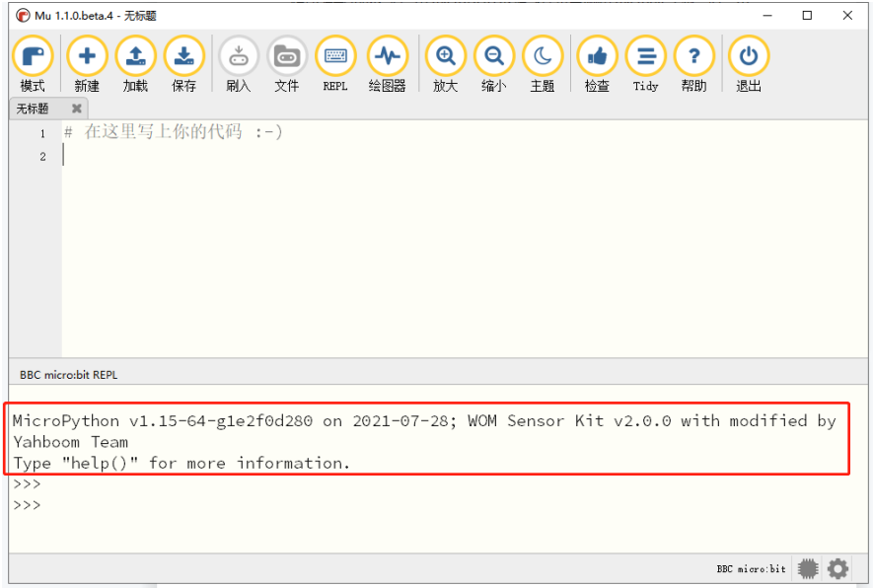The height and width of the screenshot is (588, 873).
Task: Load a file using 加载
Action: tap(136, 63)
